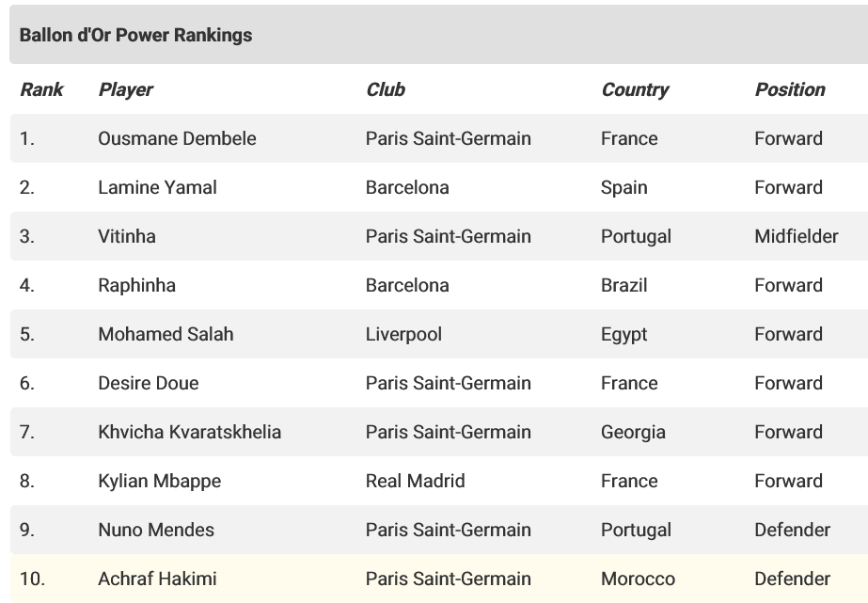868x603 pixels.
Task: Click the Club column header
Action: pos(386,89)
